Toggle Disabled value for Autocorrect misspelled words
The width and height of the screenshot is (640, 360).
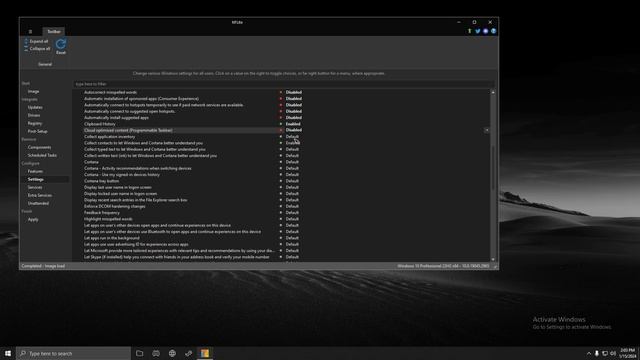(293, 92)
